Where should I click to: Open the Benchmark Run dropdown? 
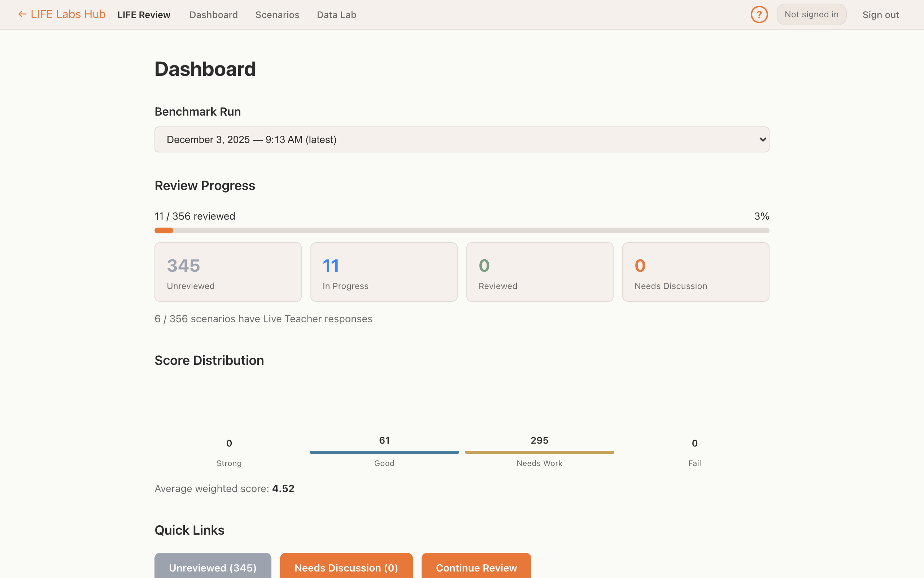pos(462,139)
